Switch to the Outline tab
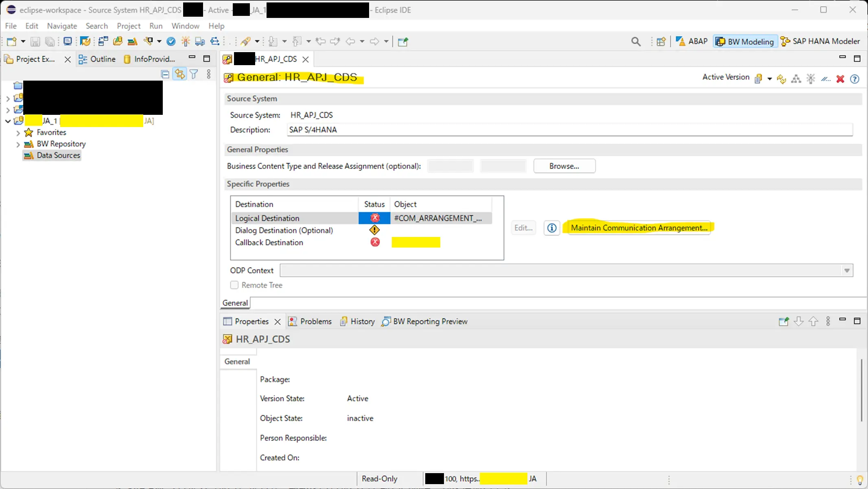 (97, 59)
